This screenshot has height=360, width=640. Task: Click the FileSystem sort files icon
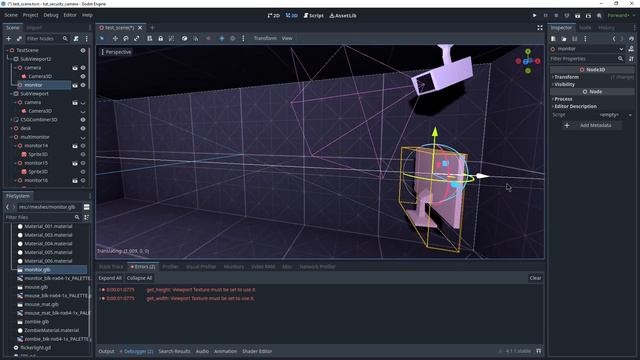coord(87,218)
